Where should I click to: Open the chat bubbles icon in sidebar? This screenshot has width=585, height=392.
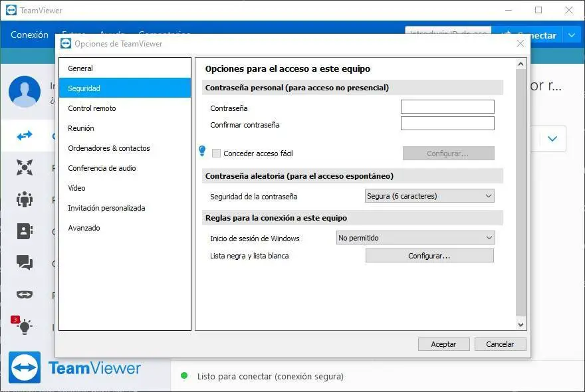click(25, 262)
